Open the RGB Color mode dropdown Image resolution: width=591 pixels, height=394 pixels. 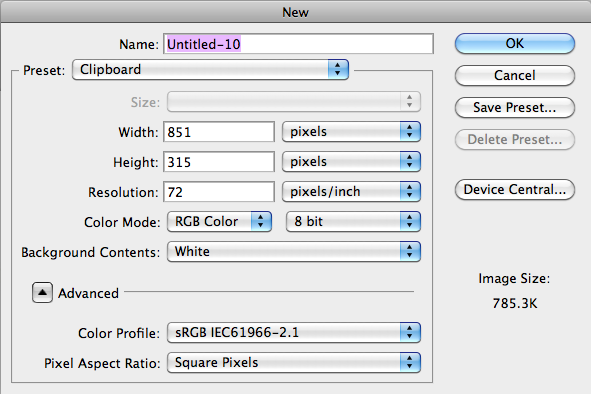tap(219, 221)
